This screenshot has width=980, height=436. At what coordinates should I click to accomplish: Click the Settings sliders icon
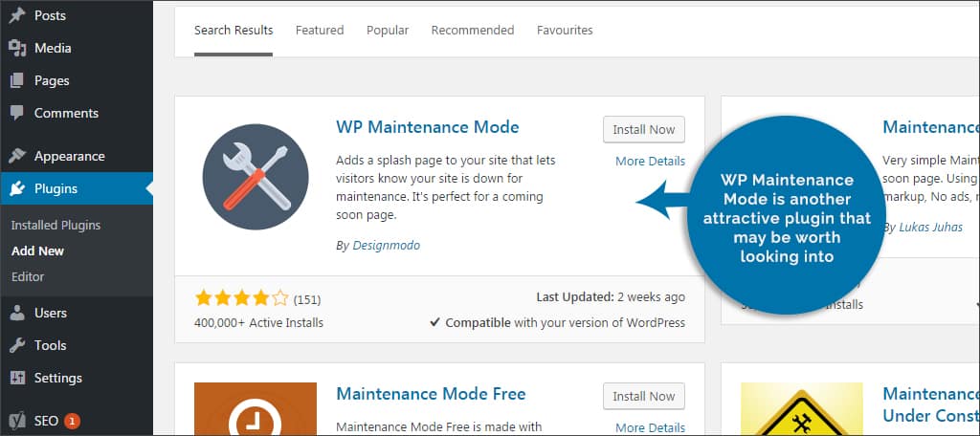point(17,378)
